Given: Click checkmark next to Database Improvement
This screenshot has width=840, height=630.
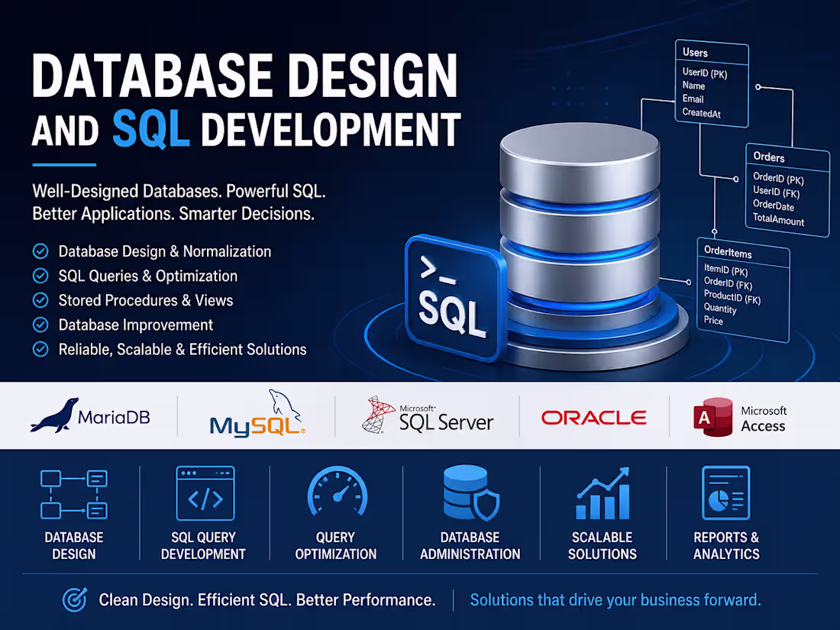Looking at the screenshot, I should tap(40, 325).
